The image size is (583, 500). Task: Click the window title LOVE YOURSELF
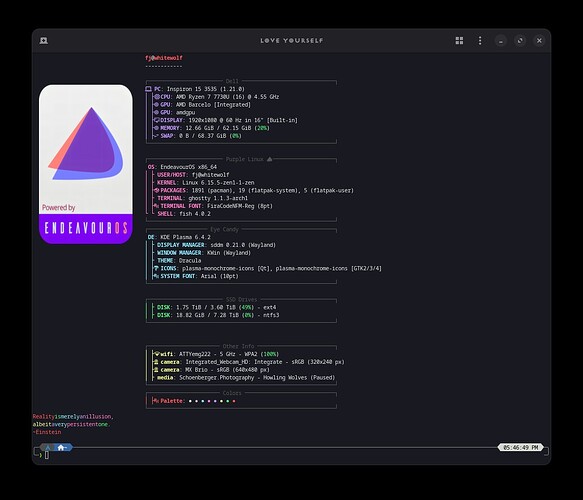click(x=292, y=41)
